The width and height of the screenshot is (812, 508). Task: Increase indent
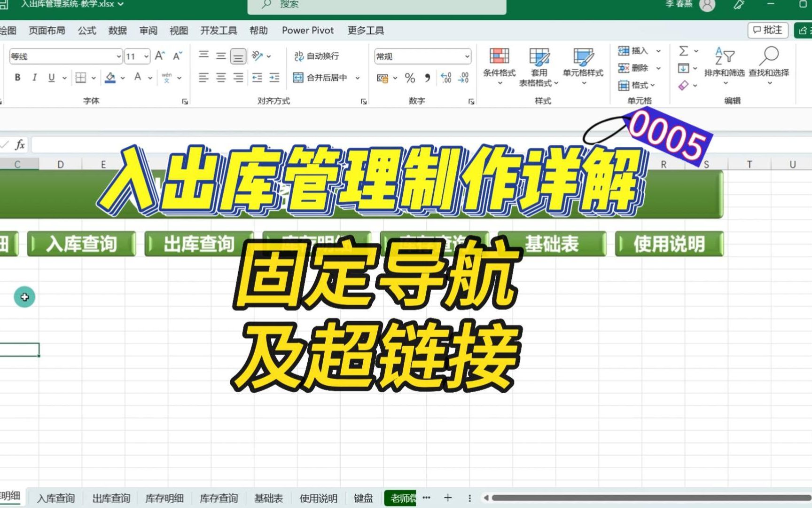pyautogui.click(x=274, y=78)
